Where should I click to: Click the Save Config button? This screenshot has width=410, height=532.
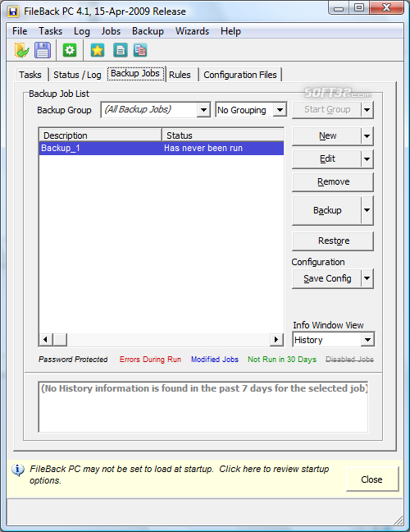(327, 278)
